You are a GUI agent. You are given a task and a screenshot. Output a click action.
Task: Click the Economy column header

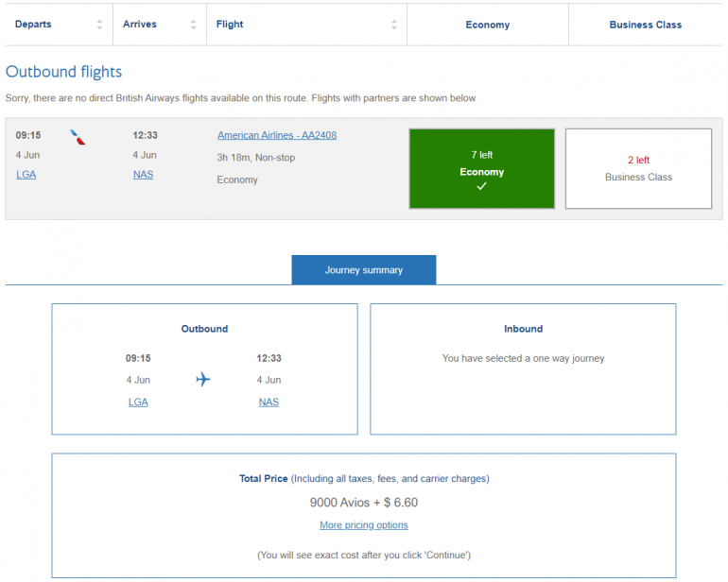(488, 25)
